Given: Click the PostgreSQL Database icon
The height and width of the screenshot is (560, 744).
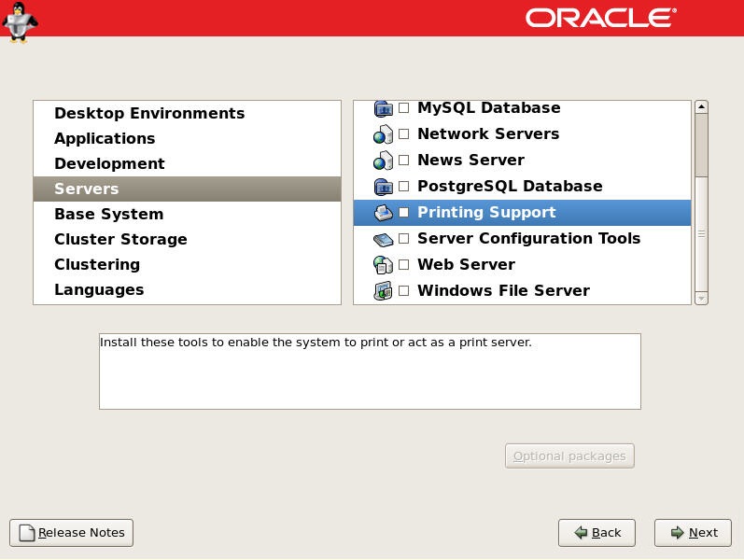Looking at the screenshot, I should [x=383, y=187].
